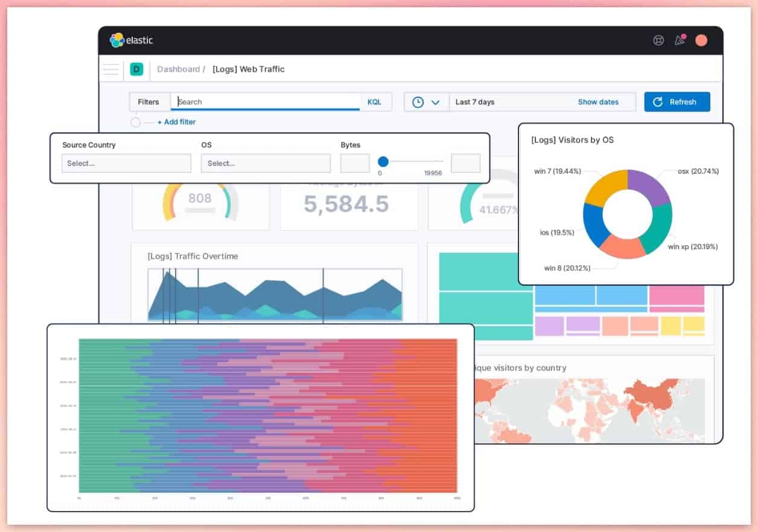Open the Help icon in the top bar

coord(658,40)
